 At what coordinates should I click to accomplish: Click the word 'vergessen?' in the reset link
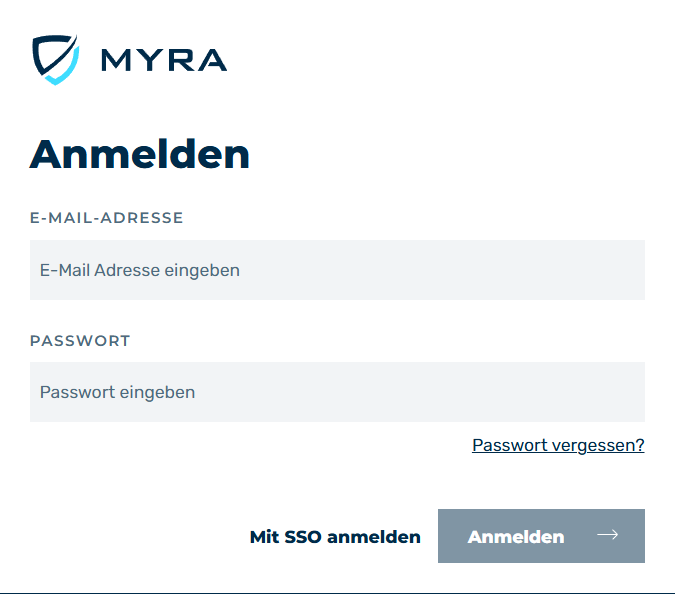click(598, 445)
